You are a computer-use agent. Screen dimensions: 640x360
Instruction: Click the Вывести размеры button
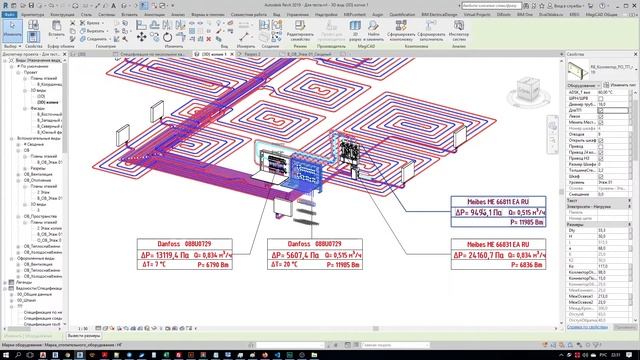84,336
